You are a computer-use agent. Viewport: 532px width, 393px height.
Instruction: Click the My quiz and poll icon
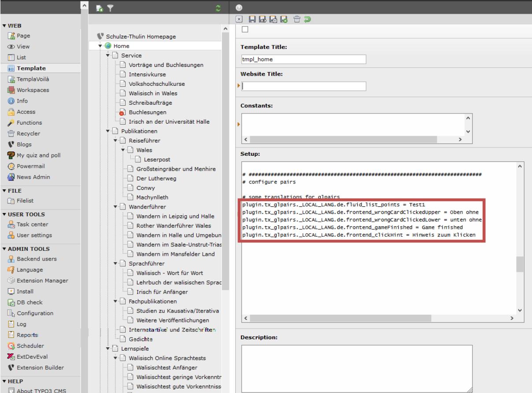(12, 155)
